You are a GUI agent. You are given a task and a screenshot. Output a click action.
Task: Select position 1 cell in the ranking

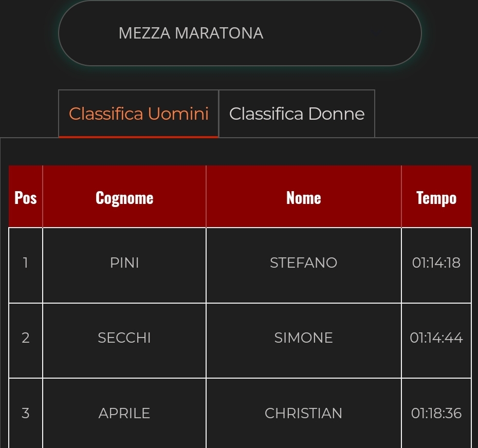coord(26,263)
